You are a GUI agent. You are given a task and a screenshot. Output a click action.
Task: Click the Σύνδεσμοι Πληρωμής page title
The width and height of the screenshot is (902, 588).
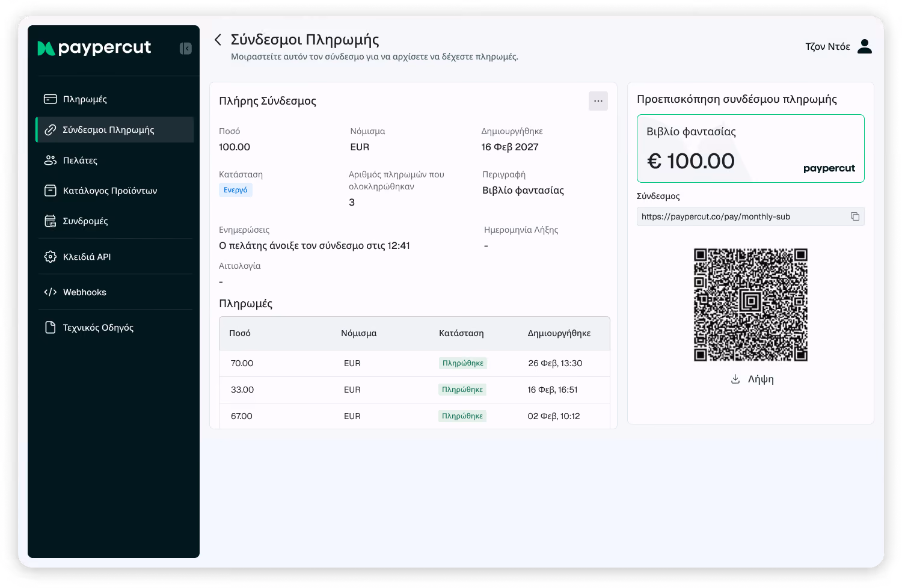[305, 40]
